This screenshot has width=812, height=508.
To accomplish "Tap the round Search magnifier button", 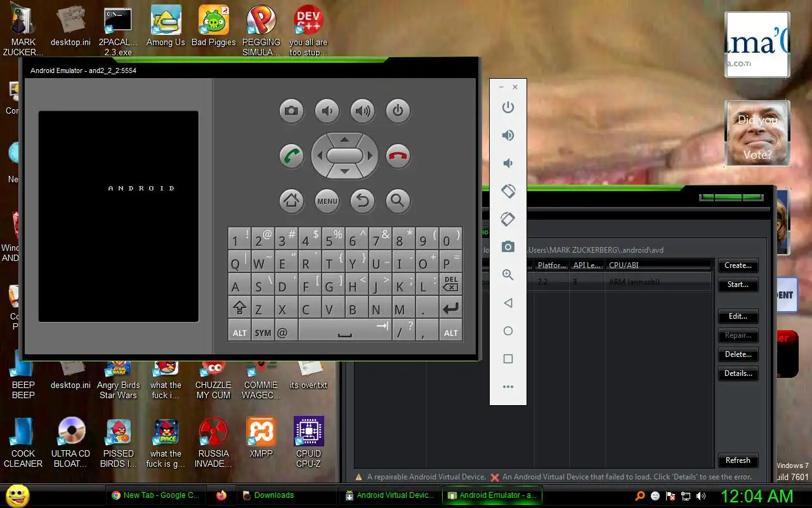I will point(398,201).
